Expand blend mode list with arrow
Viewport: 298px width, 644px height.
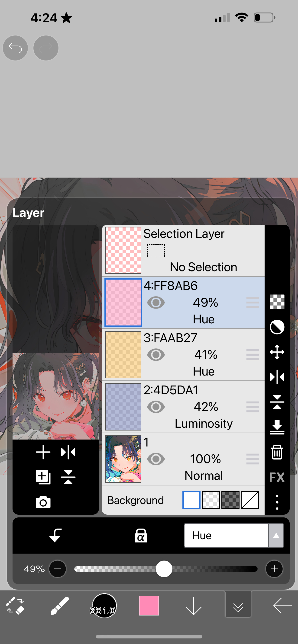[276, 536]
